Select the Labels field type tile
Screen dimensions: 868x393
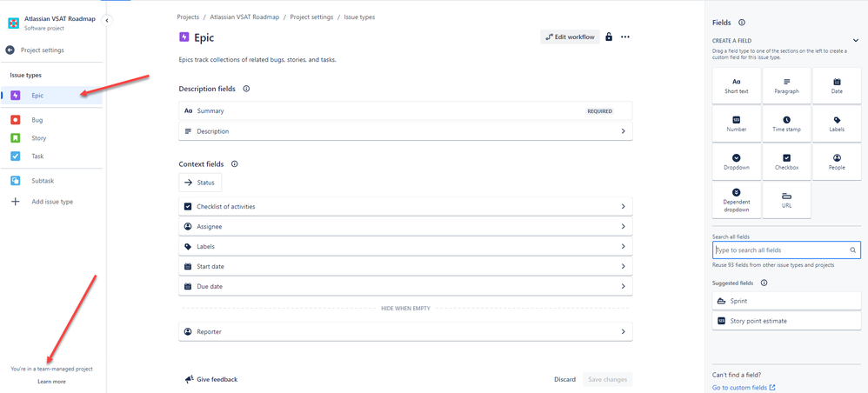click(837, 124)
